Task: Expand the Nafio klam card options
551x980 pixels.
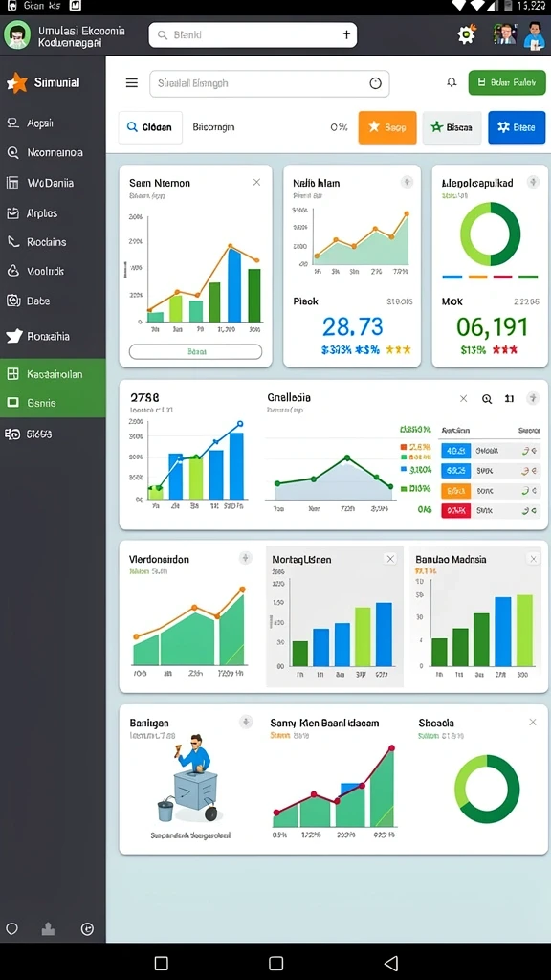Action: click(x=407, y=182)
